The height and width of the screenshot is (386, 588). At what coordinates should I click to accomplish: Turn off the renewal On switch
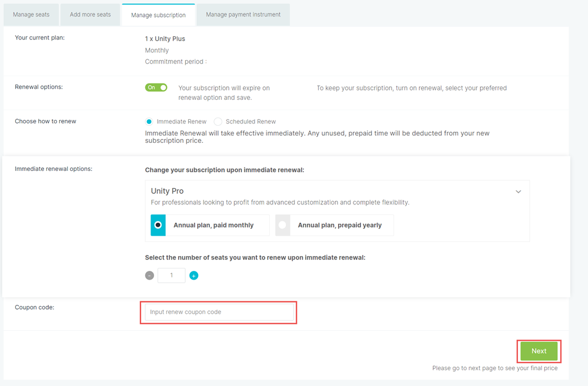pos(156,88)
